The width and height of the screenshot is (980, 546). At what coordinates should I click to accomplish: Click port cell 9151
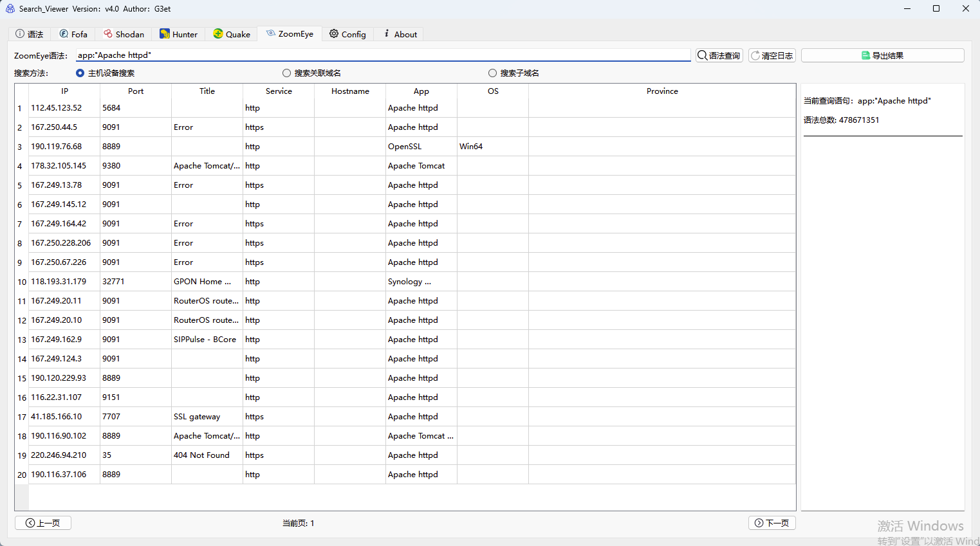136,397
